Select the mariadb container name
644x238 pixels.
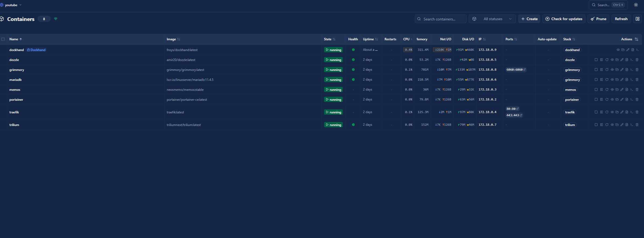[15, 80]
